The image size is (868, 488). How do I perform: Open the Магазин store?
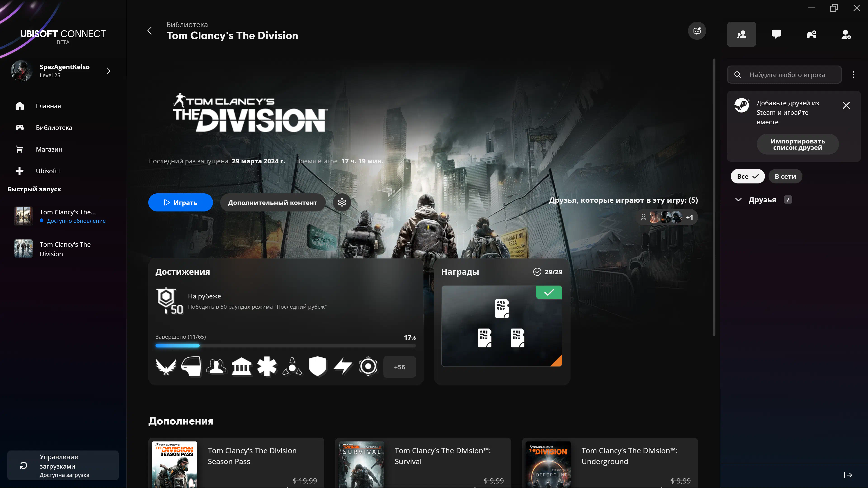(49, 149)
